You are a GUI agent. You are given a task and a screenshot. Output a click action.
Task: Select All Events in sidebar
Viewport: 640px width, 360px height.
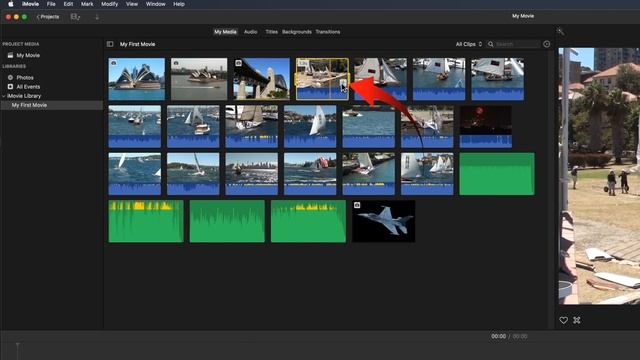tap(28, 87)
